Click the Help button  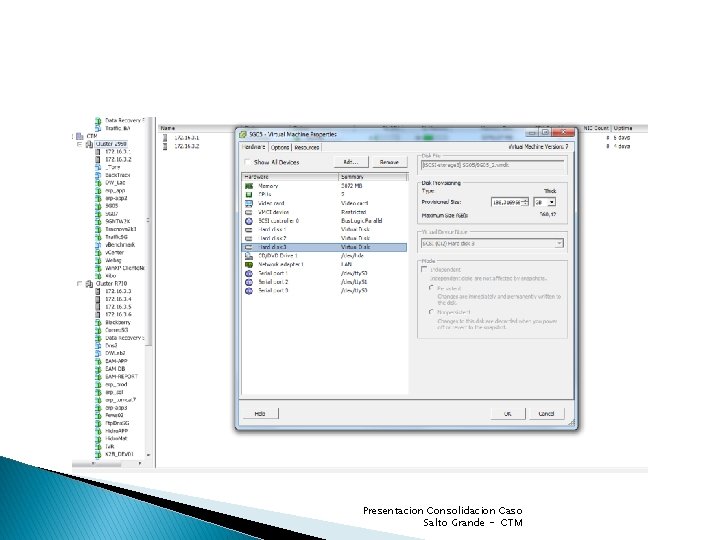click(x=260, y=414)
